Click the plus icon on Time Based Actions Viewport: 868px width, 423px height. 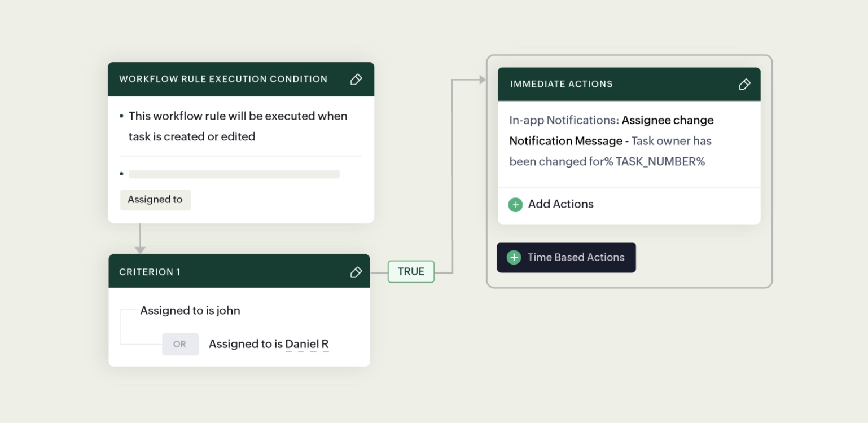514,258
